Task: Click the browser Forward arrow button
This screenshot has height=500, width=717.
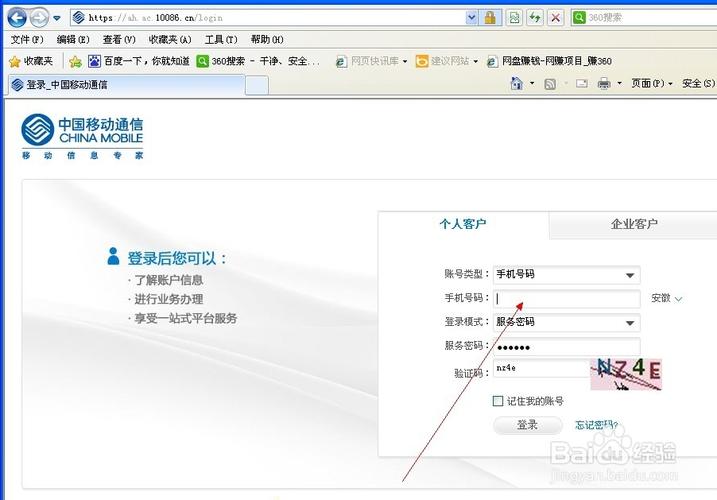Action: click(39, 18)
